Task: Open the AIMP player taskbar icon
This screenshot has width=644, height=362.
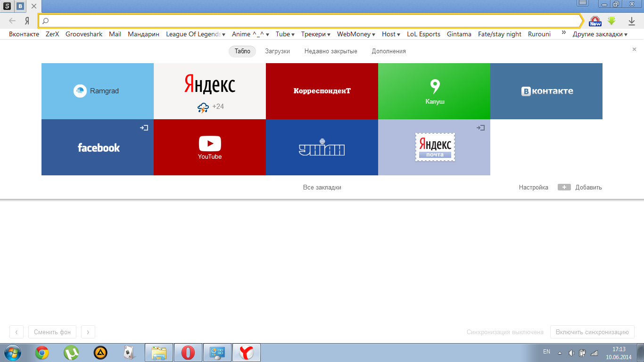Action: click(x=100, y=353)
